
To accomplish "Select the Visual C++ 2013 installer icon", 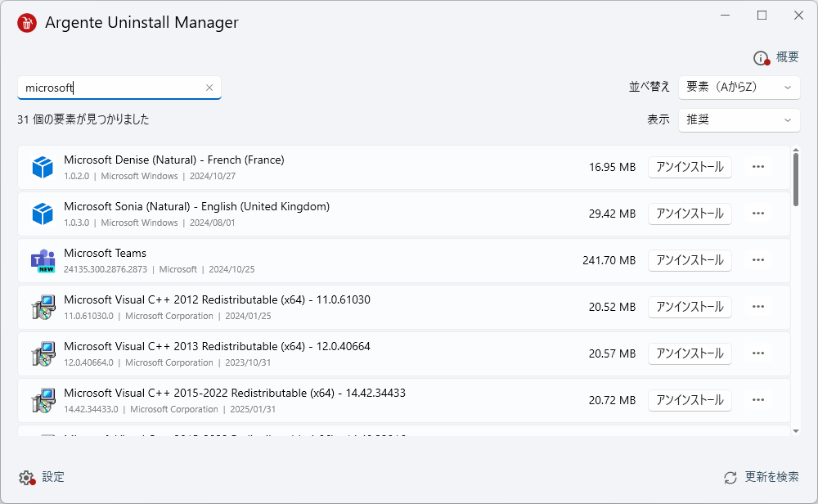I will pyautogui.click(x=43, y=353).
